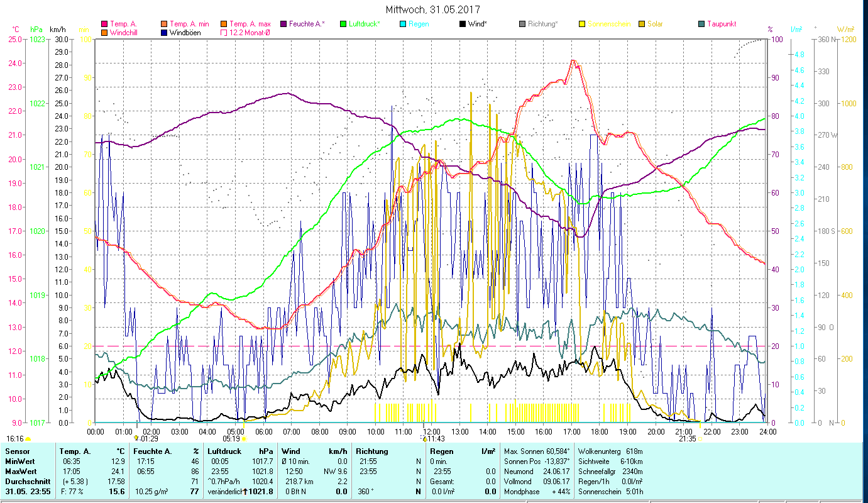This screenshot has width=868, height=503.
Task: Click the cyan Regen legend swatch
Action: 403,24
